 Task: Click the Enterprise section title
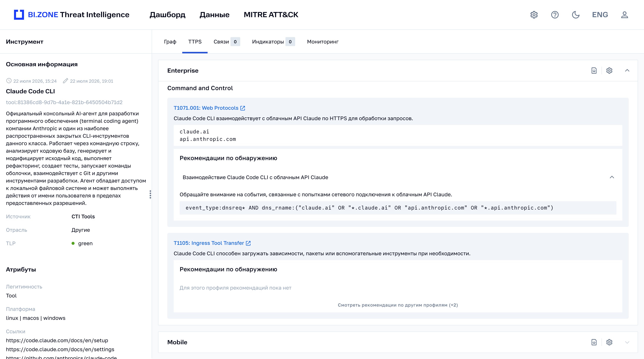[183, 71]
